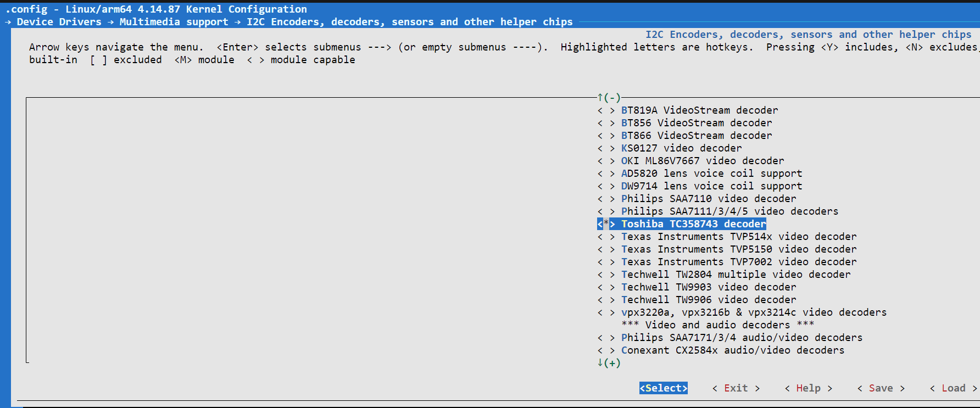Click Device Drivers in the breadcrumb path
980x408 pixels.
(59, 22)
